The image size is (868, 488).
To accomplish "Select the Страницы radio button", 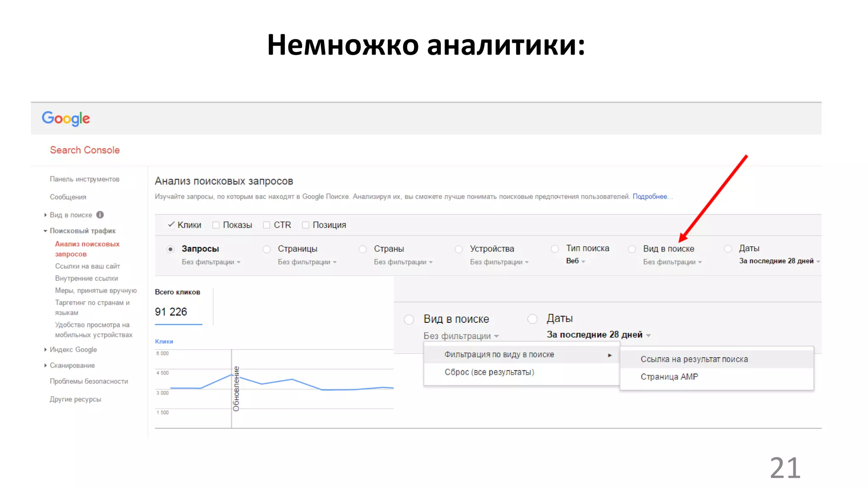I will [x=267, y=249].
